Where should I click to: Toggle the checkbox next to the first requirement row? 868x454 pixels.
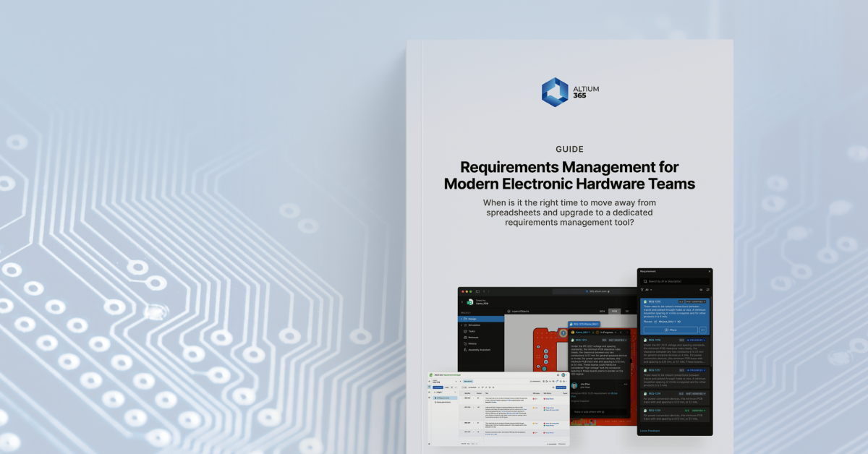[x=462, y=398]
